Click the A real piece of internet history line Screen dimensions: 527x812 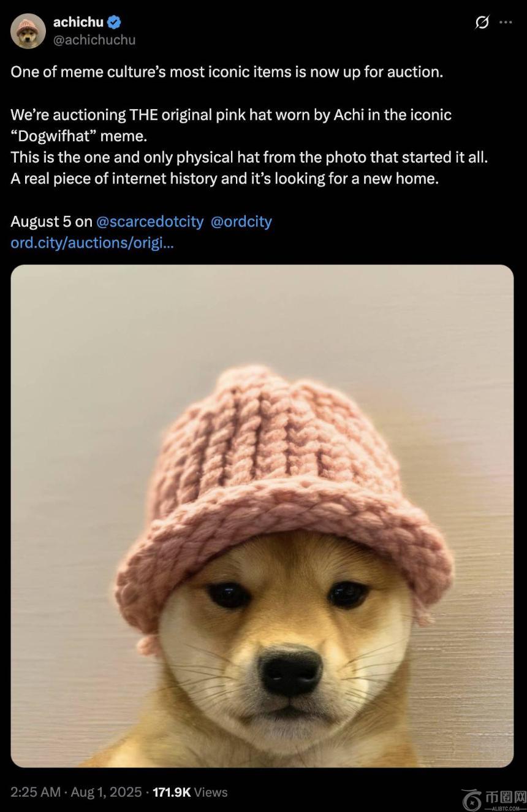(x=225, y=178)
